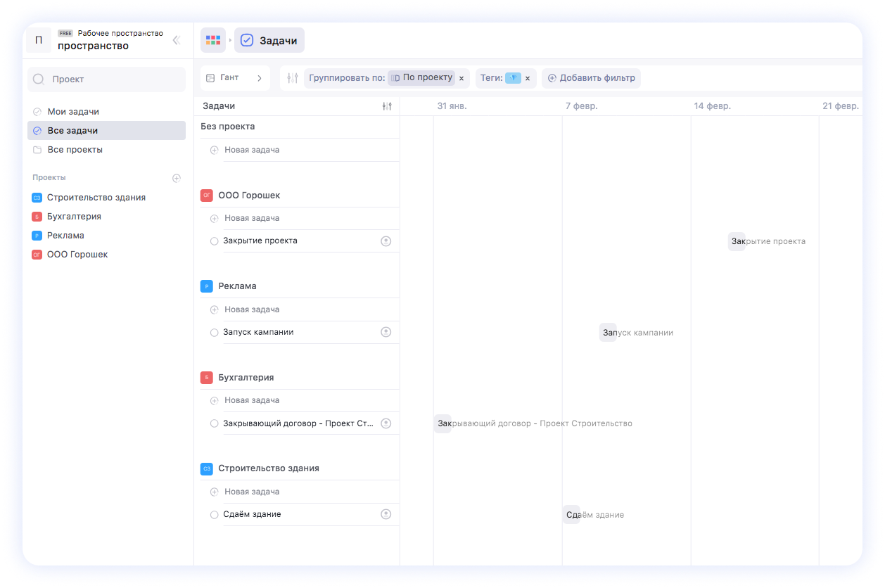Click Добавить фильтр button
Image resolution: width=885 pixels, height=588 pixels.
(x=591, y=78)
